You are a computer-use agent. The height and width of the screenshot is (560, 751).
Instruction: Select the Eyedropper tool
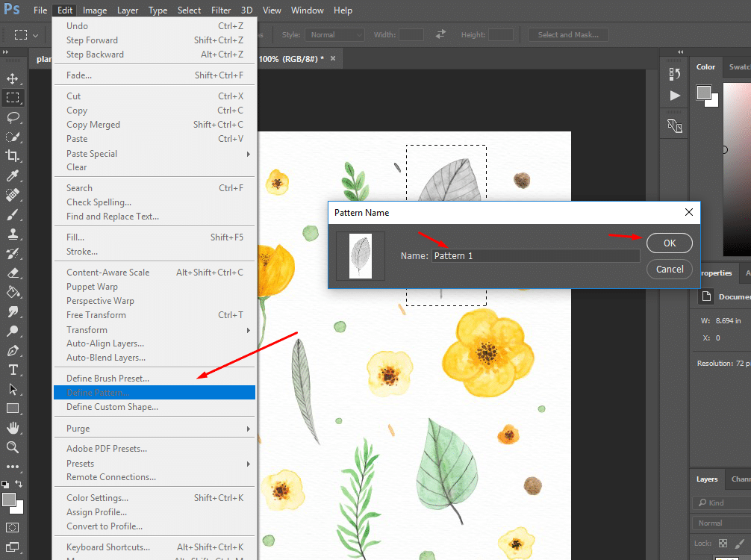pos(13,175)
